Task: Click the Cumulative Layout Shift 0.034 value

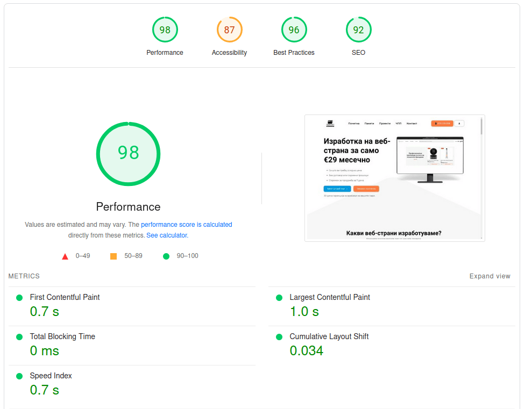Action: [306, 351]
